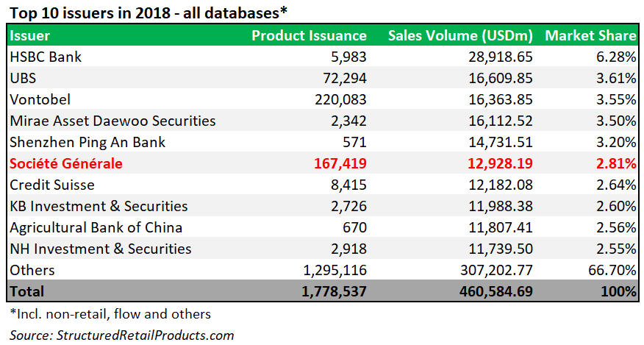
Task: Click total product issuance 1,778,537
Action: pos(334,291)
